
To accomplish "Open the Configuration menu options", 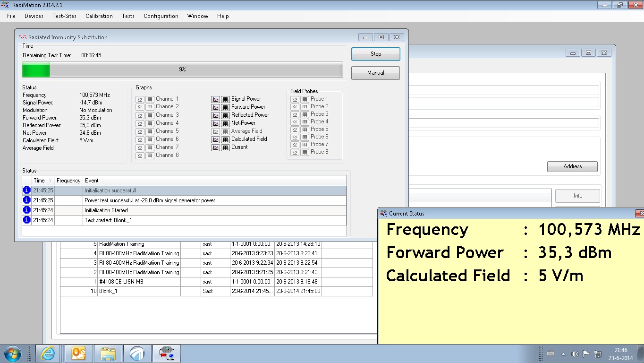I will 161,16.
